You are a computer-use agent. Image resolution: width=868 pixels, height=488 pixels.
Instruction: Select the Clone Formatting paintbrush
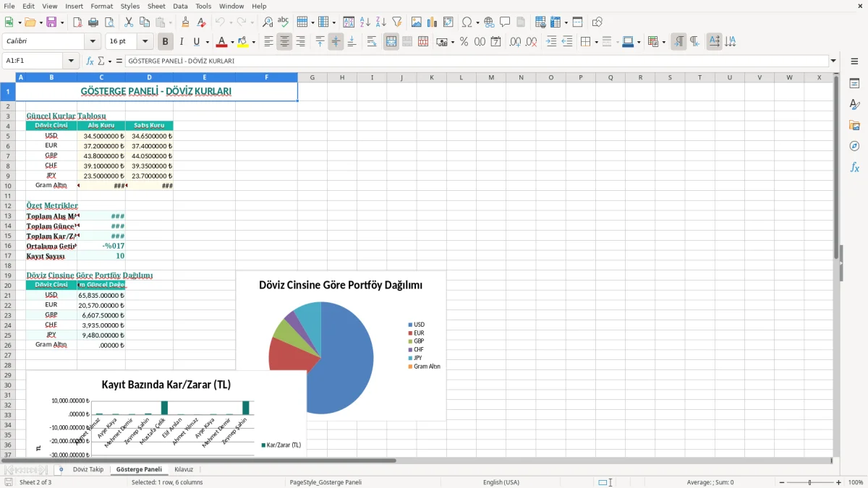coord(186,22)
